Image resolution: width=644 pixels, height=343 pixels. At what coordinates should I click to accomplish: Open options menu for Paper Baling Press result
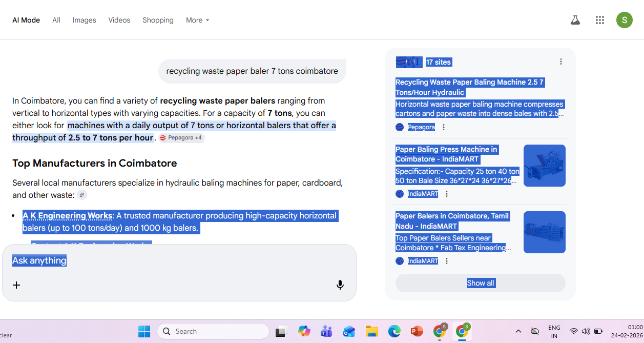point(447,194)
